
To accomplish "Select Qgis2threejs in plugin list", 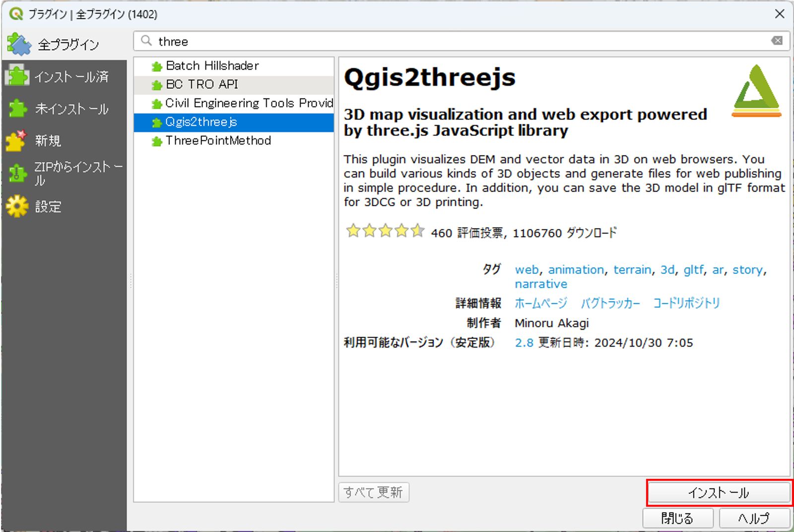I will pos(234,122).
